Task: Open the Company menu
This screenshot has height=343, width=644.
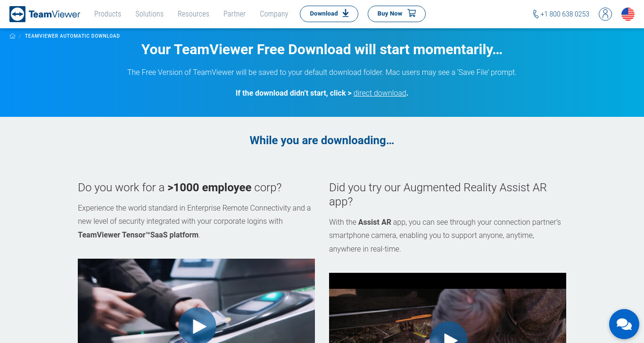Action: point(274,14)
